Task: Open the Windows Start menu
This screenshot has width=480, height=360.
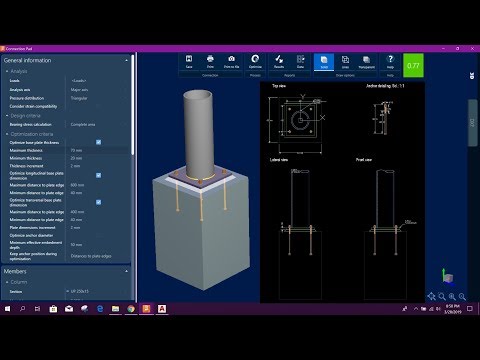Action: pos(7,309)
